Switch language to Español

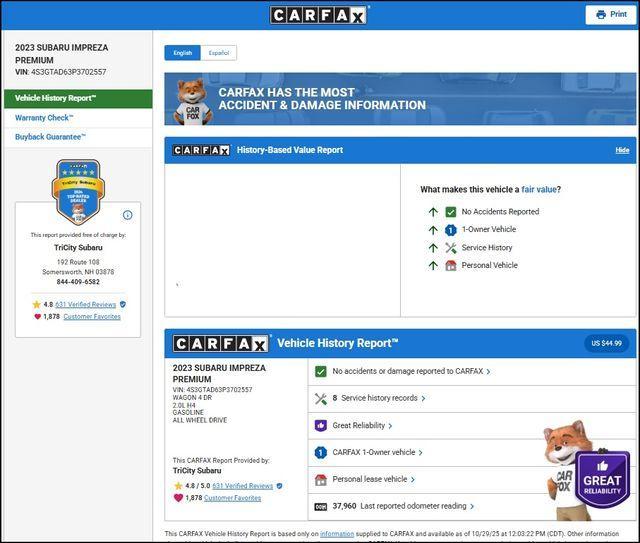(x=218, y=53)
